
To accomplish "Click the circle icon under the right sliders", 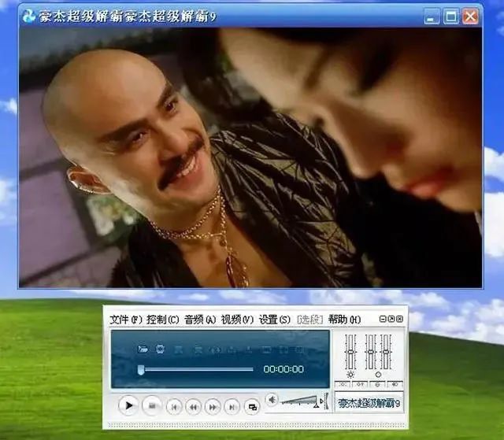I will (378, 375).
